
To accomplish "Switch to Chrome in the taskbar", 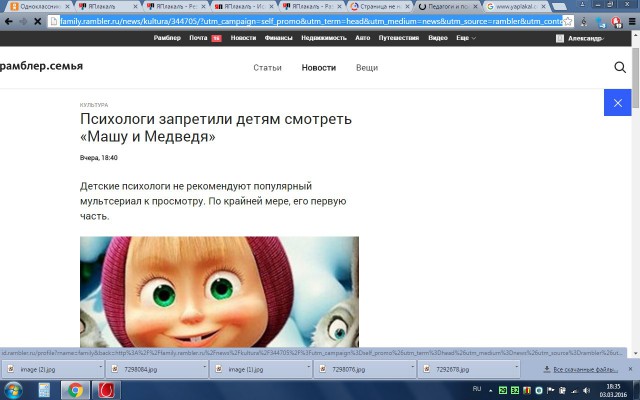I will pyautogui.click(x=75, y=391).
